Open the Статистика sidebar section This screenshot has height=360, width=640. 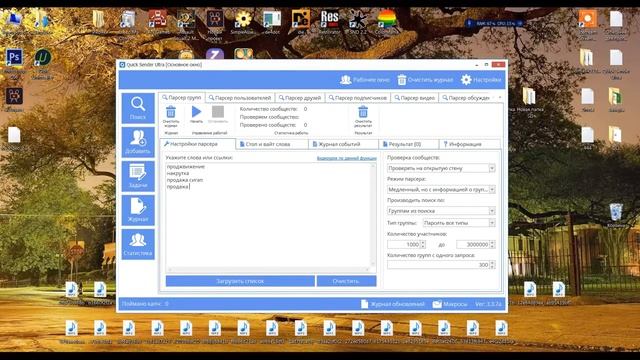(138, 244)
